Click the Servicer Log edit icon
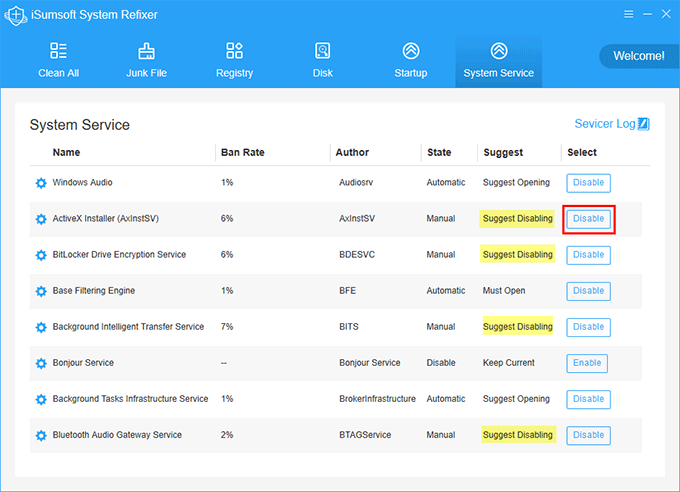Viewport: 680px width, 492px height. coord(644,124)
